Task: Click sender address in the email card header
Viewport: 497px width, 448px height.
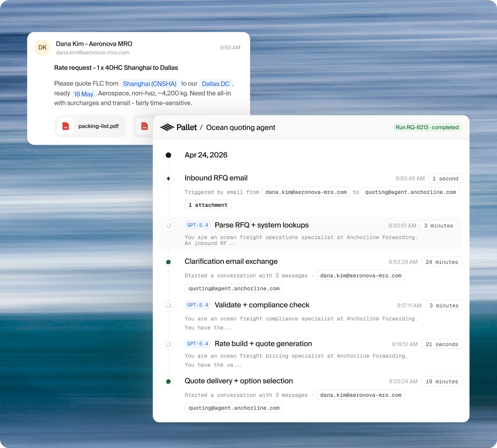Action: (93, 53)
